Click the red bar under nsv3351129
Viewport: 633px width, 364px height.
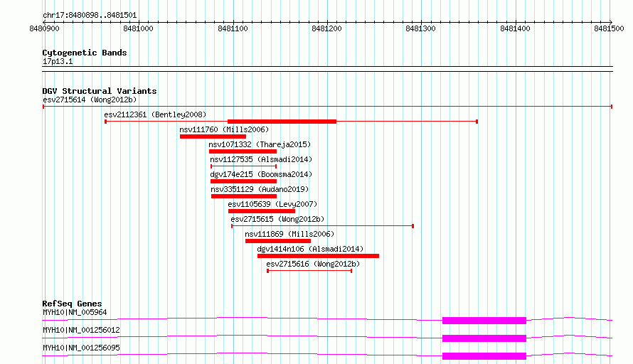coord(244,196)
